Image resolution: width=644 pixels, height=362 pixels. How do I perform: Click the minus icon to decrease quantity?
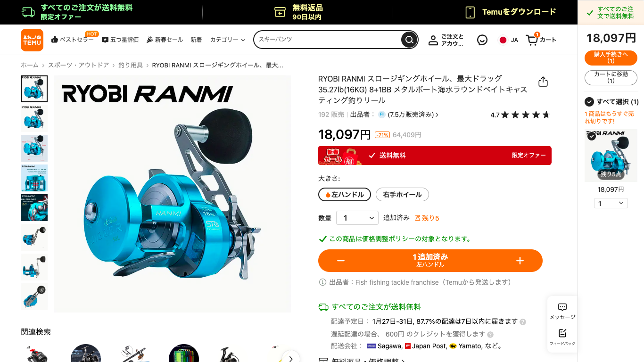[341, 261]
